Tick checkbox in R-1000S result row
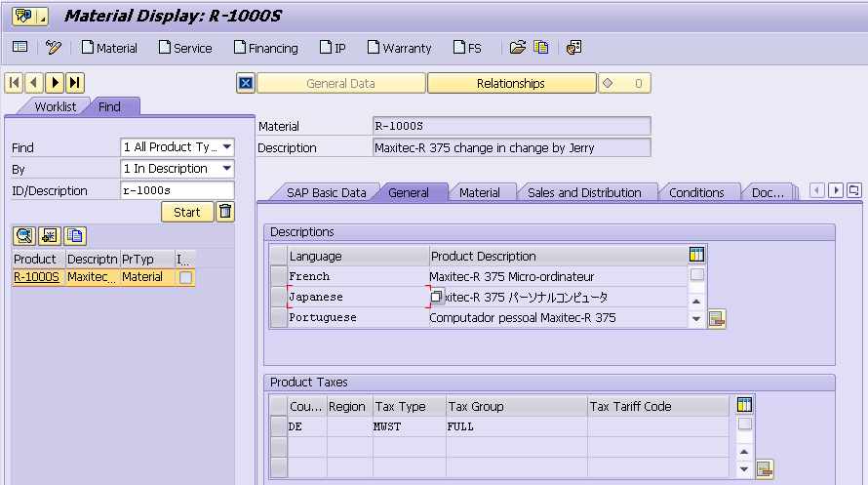Image resolution: width=868 pixels, height=485 pixels. [185, 277]
